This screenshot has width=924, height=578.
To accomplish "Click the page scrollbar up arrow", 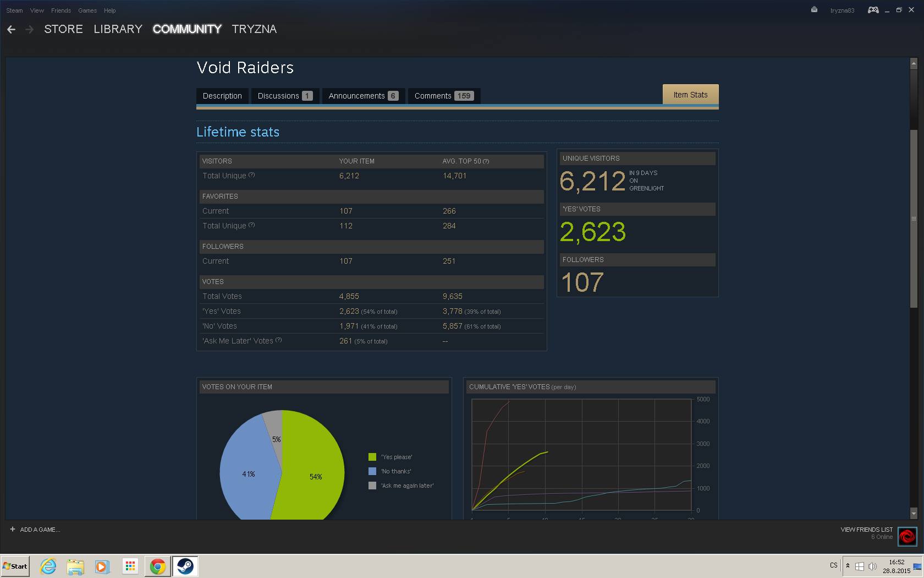I will click(914, 64).
